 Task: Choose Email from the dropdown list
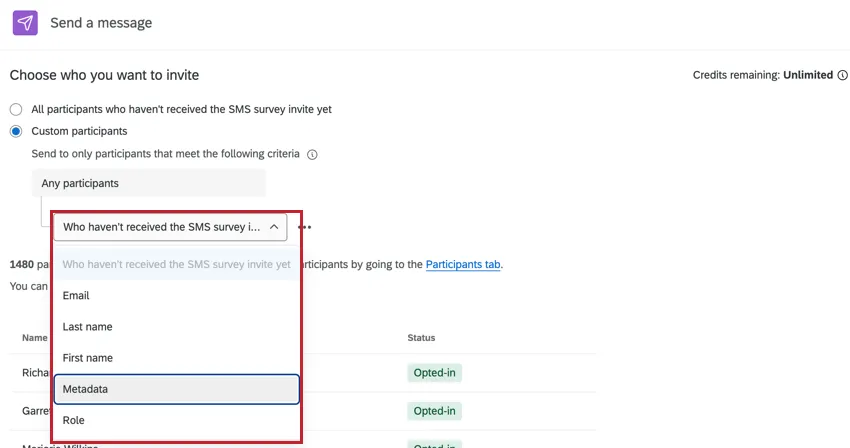click(x=176, y=296)
